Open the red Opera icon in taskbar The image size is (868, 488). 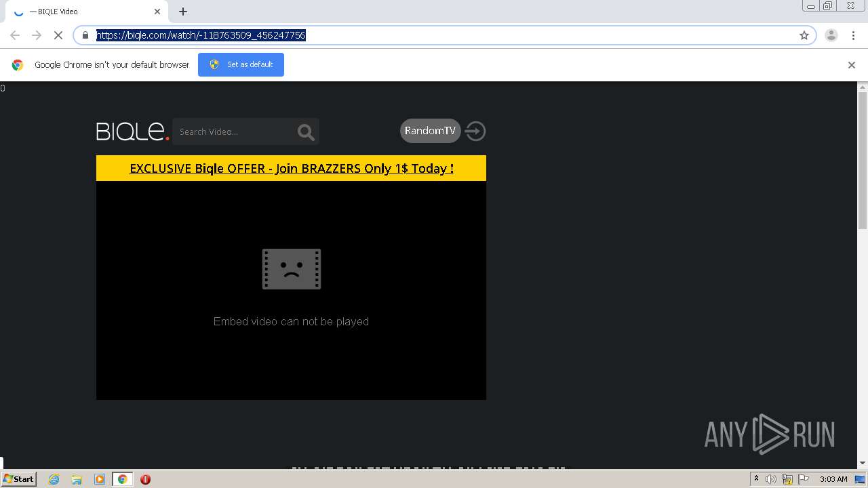coord(145,479)
